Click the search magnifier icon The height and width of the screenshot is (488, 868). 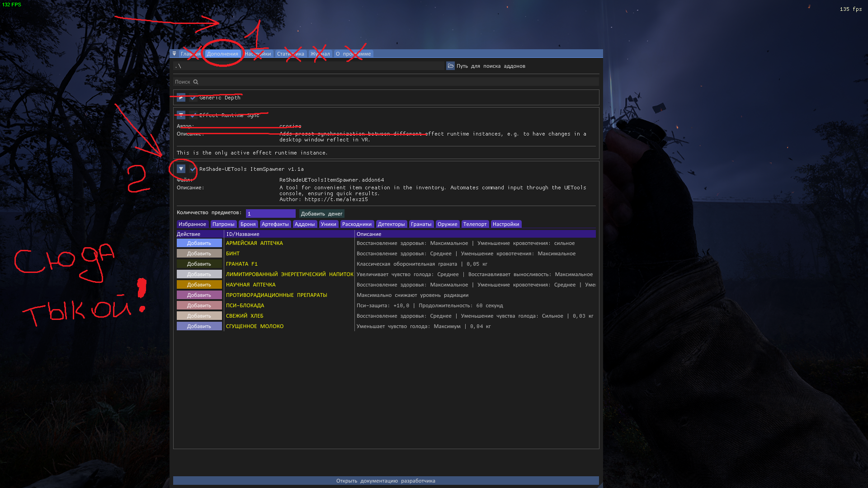click(x=196, y=82)
